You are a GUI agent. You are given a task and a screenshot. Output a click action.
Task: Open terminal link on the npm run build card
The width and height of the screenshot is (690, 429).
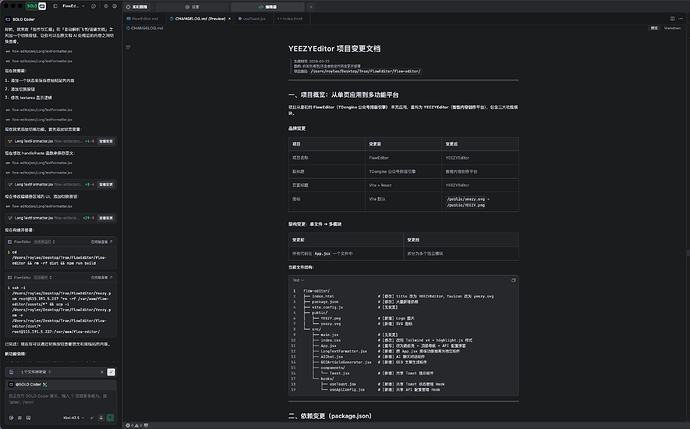click(x=102, y=242)
